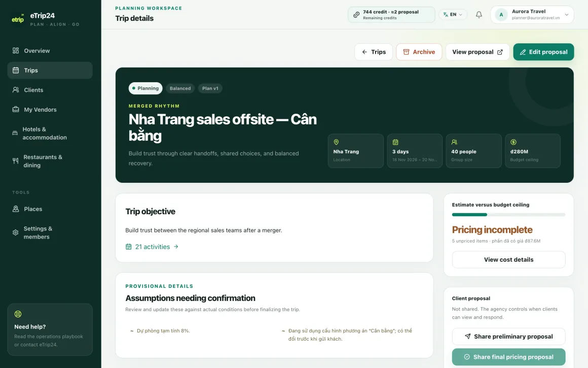Open Places tool

[x=50, y=209]
